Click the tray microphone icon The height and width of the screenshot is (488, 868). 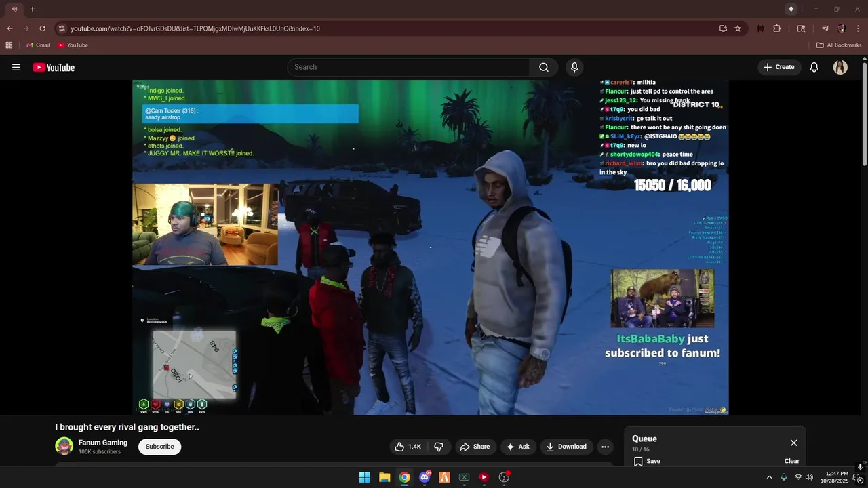coord(783,477)
